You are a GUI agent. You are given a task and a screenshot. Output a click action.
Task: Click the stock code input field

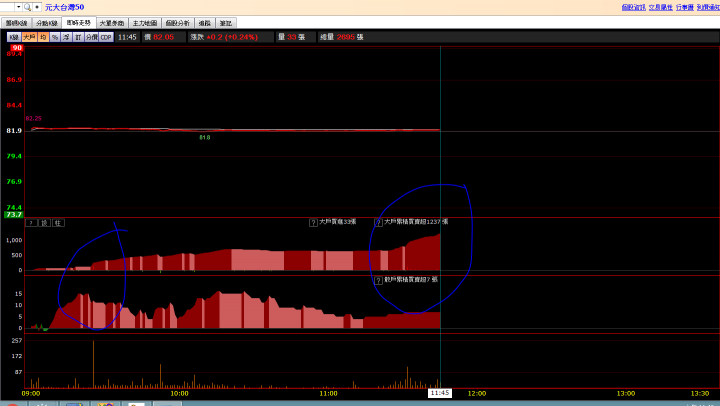7,7
